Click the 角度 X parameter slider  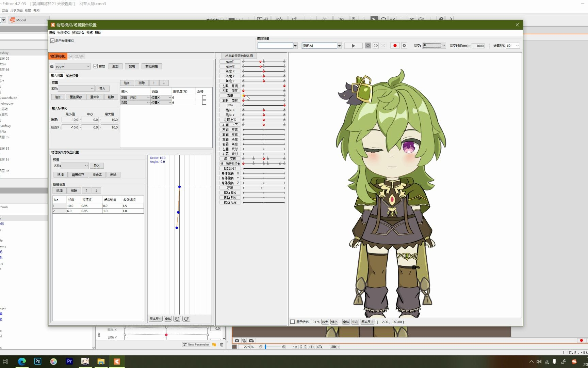(264, 71)
